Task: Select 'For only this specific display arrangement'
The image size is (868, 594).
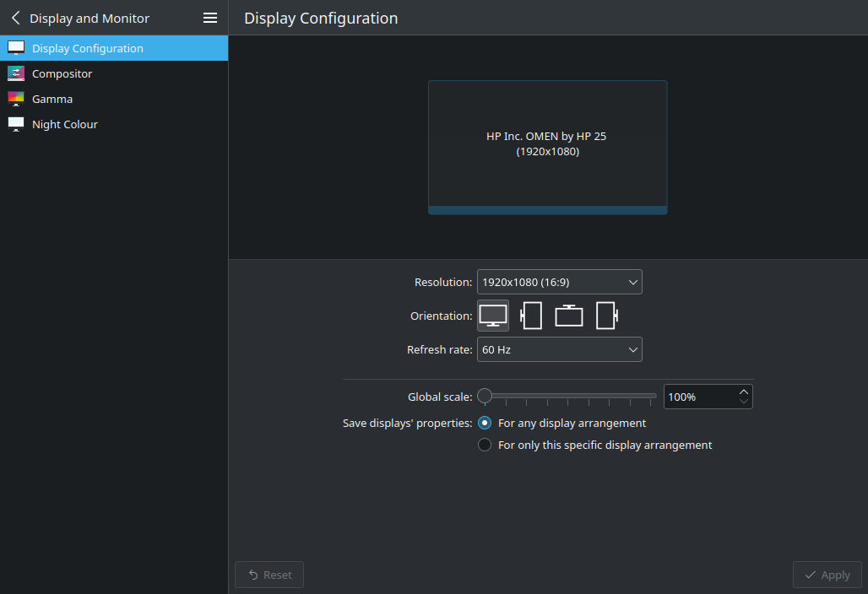Action: point(485,445)
